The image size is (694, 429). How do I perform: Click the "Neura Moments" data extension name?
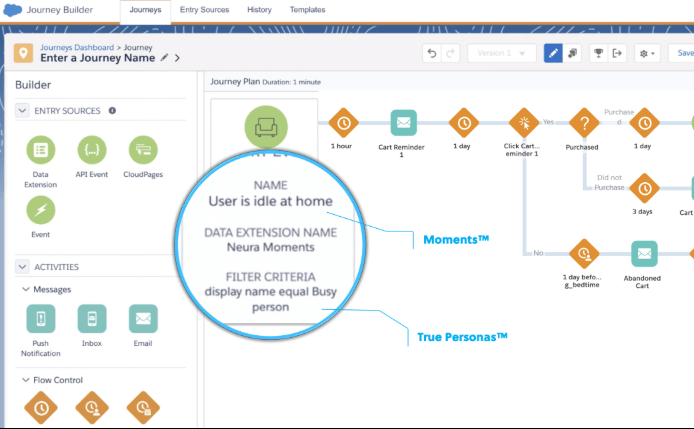(270, 247)
